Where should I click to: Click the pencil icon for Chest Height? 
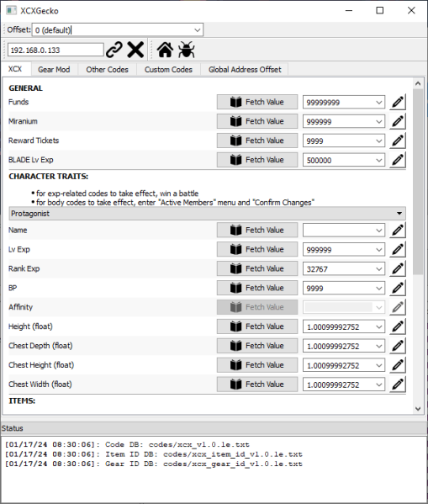(x=398, y=365)
